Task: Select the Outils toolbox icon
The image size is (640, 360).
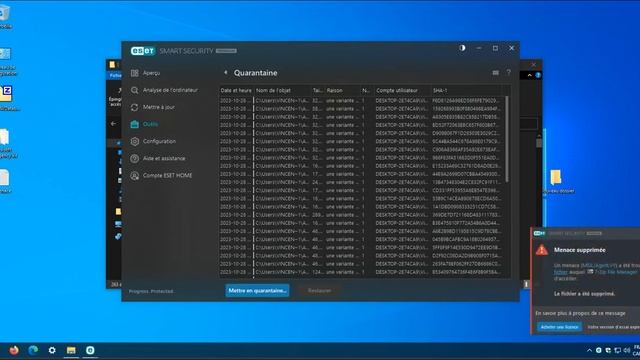Action: pyautogui.click(x=134, y=124)
